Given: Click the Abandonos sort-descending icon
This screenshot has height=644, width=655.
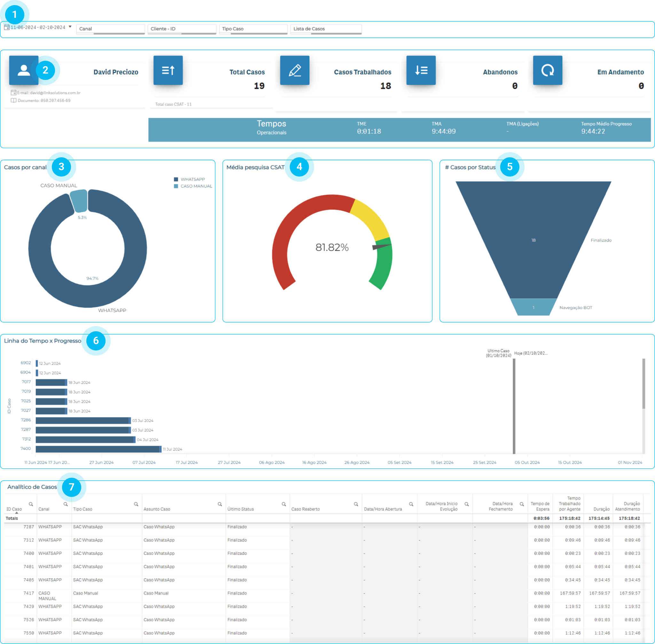Looking at the screenshot, I should (x=421, y=70).
